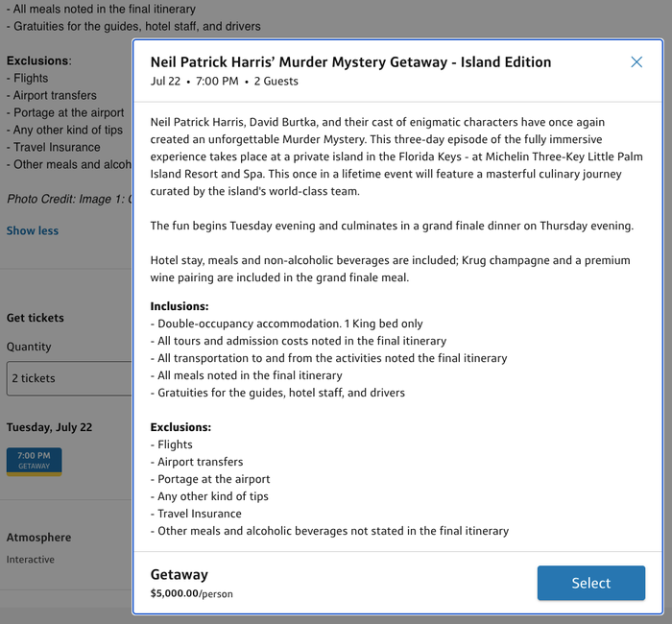
Task: Click the Exclusions heading inside the dialog
Action: tap(180, 427)
